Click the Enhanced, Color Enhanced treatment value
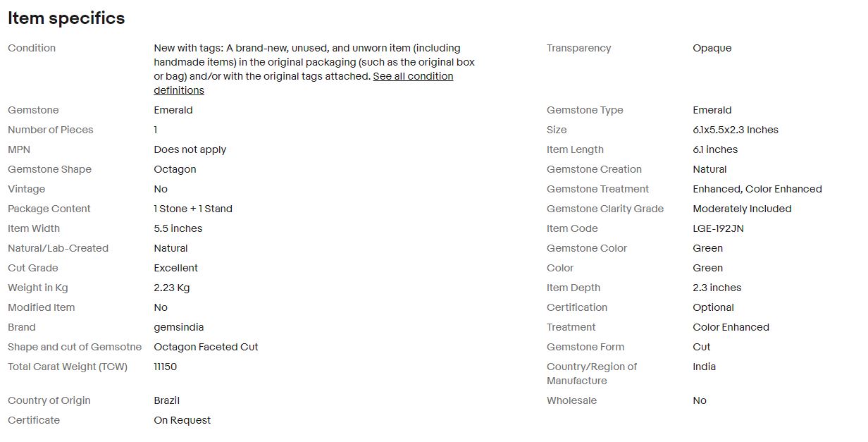 point(757,189)
